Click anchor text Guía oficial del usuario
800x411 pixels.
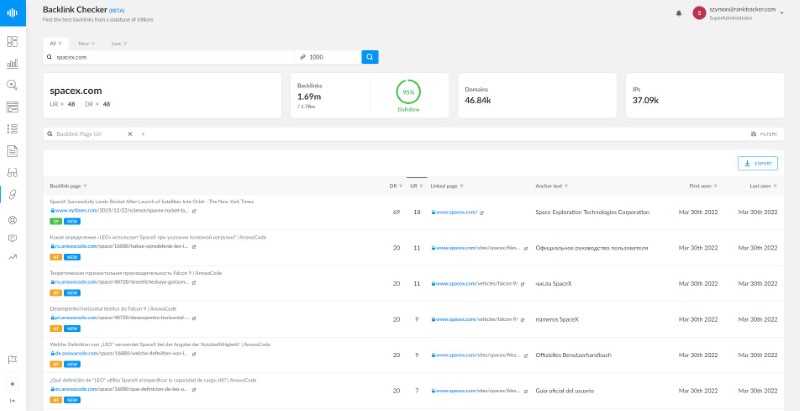[565, 391]
